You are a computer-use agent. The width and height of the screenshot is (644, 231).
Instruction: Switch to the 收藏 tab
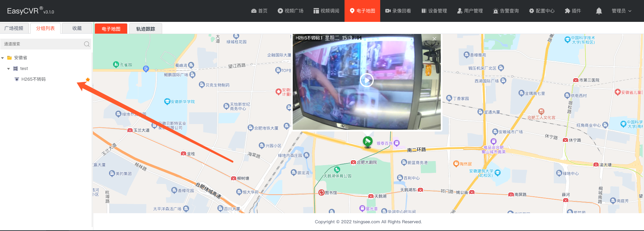[77, 28]
